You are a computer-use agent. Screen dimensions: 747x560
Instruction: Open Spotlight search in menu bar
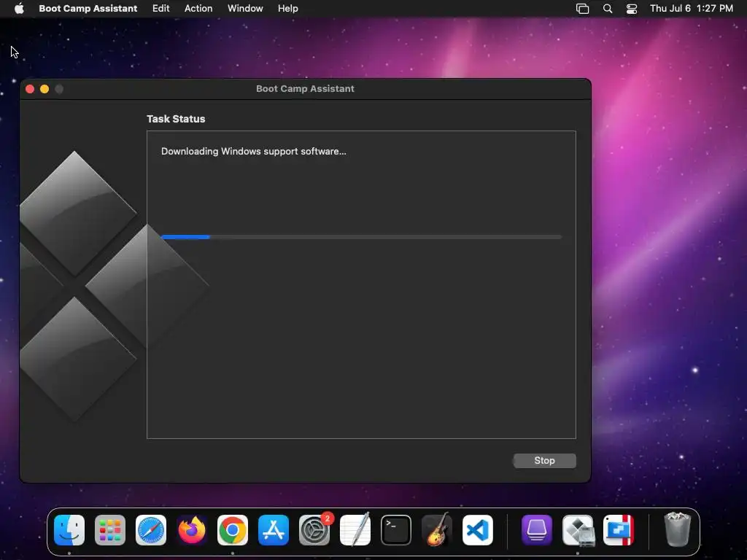(608, 9)
